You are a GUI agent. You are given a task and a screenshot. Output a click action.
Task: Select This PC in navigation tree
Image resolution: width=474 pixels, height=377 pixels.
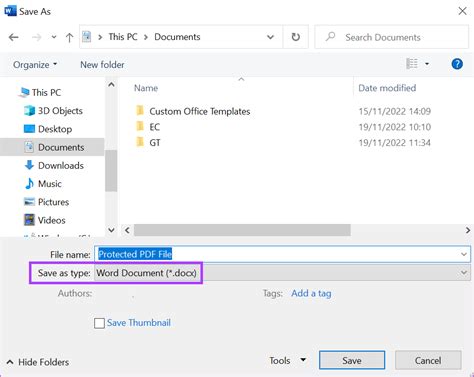click(46, 92)
